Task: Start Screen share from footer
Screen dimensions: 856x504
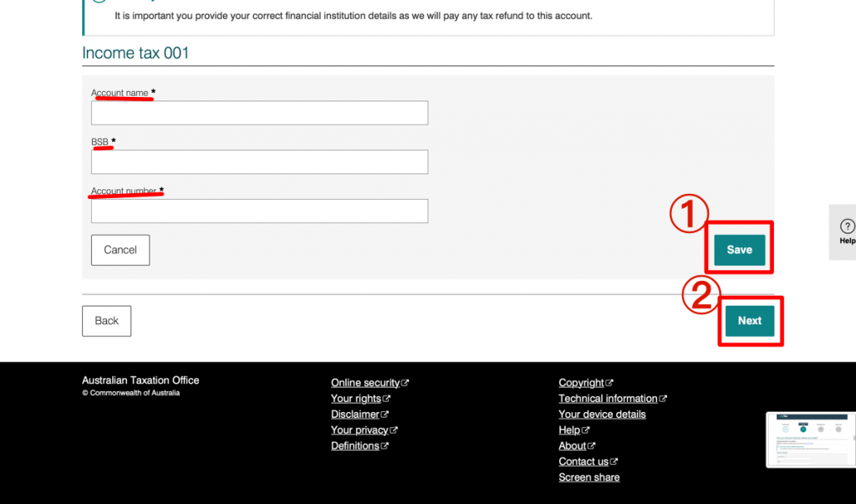Action: tap(589, 478)
